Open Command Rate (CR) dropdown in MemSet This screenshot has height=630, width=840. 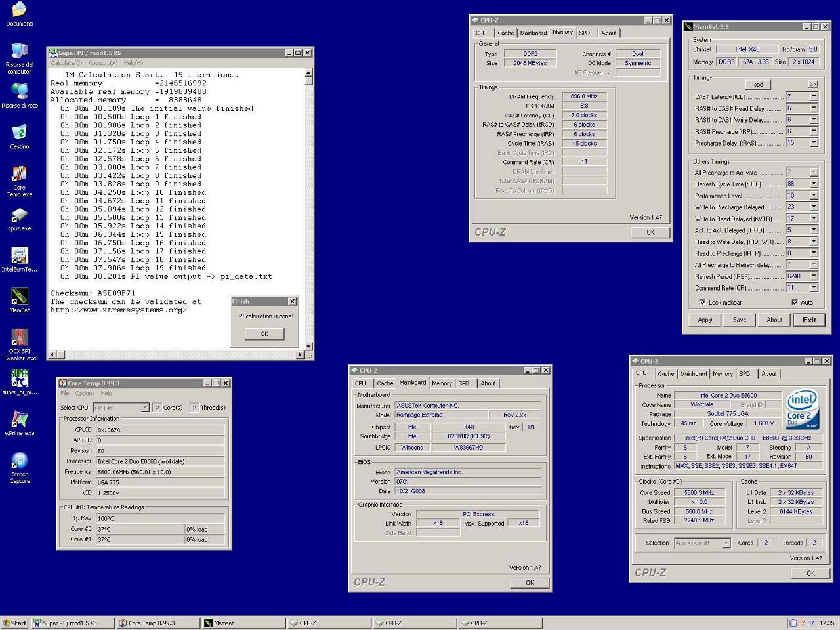814,287
